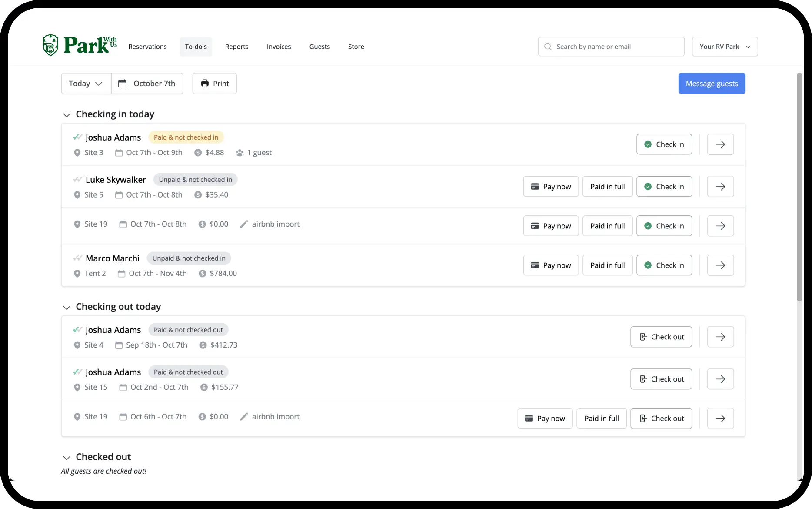Click Check in for Site 19 airbnb import
The image size is (812, 509).
[x=664, y=226]
